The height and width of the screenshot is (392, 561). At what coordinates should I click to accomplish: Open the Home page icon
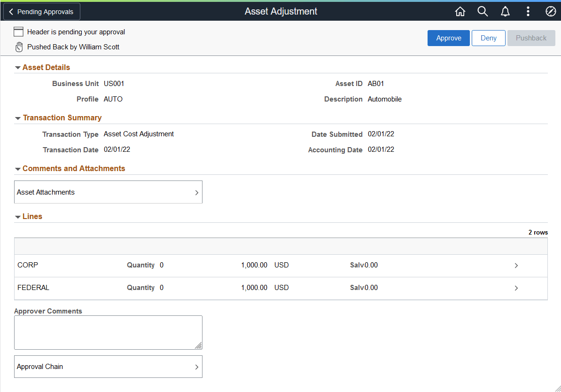click(x=460, y=11)
